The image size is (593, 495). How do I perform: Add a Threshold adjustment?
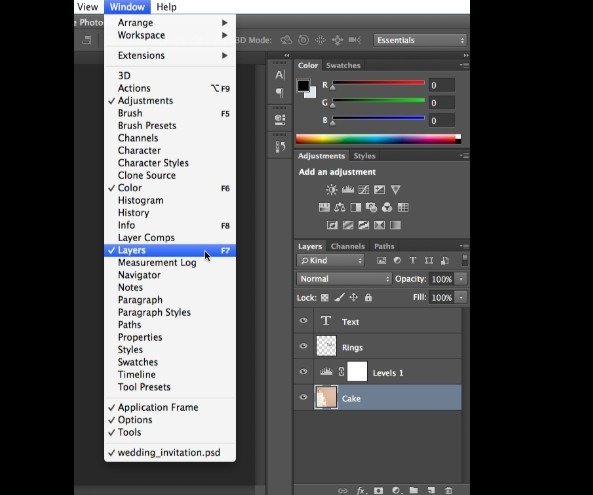pyautogui.click(x=363, y=225)
